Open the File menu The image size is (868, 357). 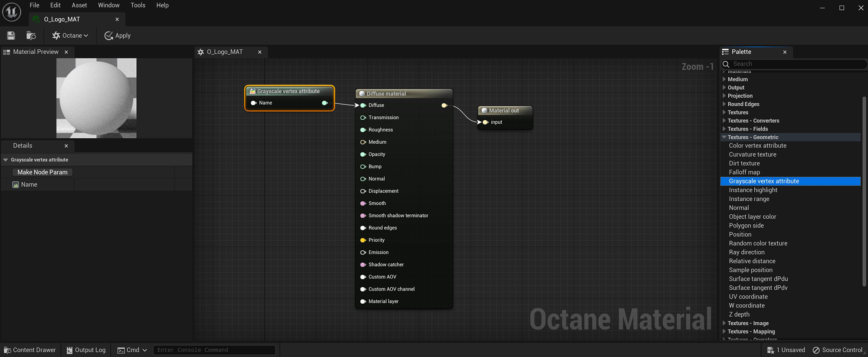(34, 5)
